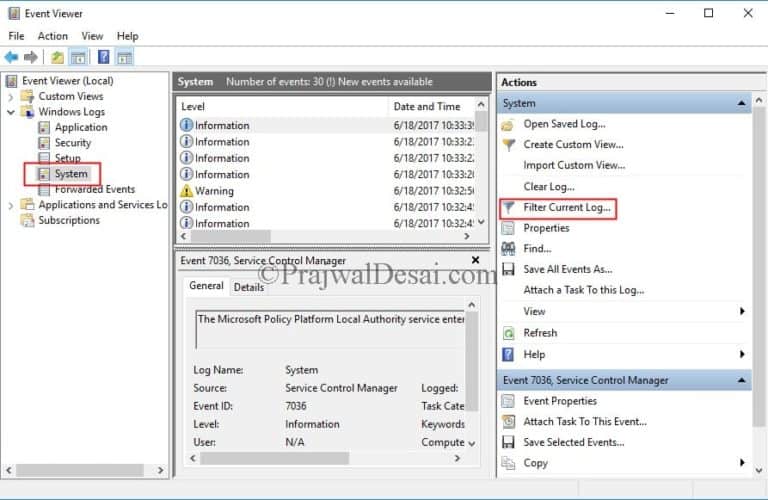The width and height of the screenshot is (768, 500).
Task: Click the Create Custom View funnel icon
Action: [509, 145]
